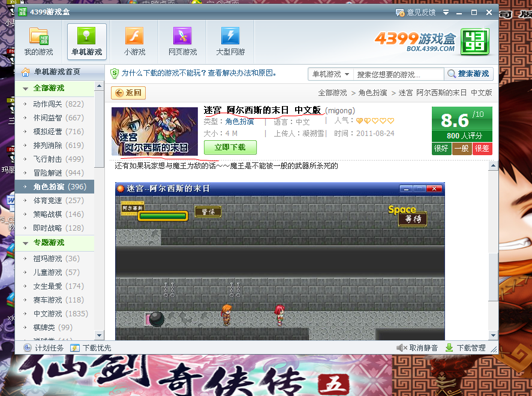Click the game cover thumbnail

click(x=155, y=132)
